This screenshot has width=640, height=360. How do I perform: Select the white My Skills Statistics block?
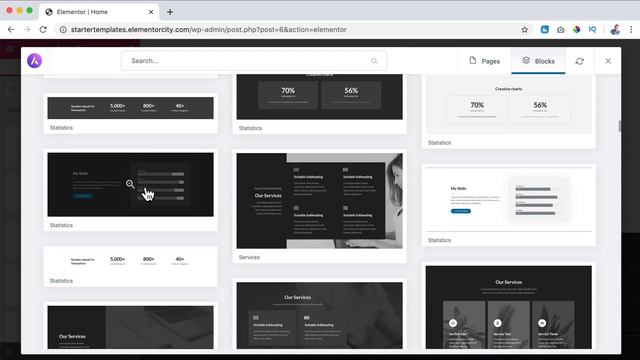coord(509,200)
